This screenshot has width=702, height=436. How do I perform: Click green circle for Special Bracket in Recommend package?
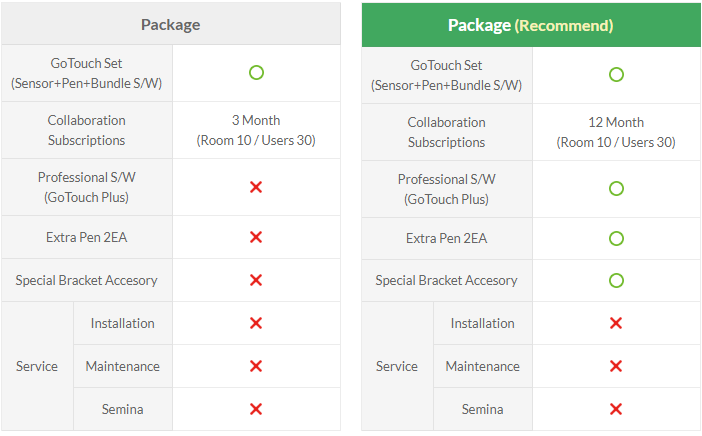(616, 280)
